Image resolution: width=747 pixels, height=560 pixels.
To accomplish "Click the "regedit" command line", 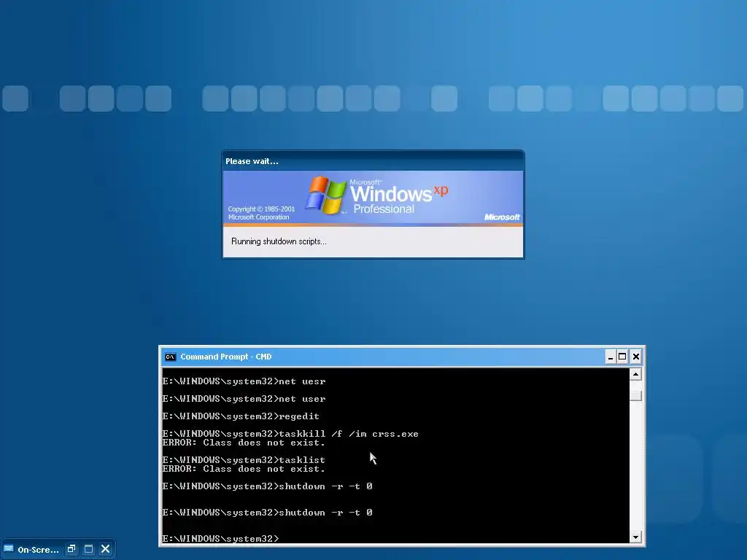I will 241,416.
